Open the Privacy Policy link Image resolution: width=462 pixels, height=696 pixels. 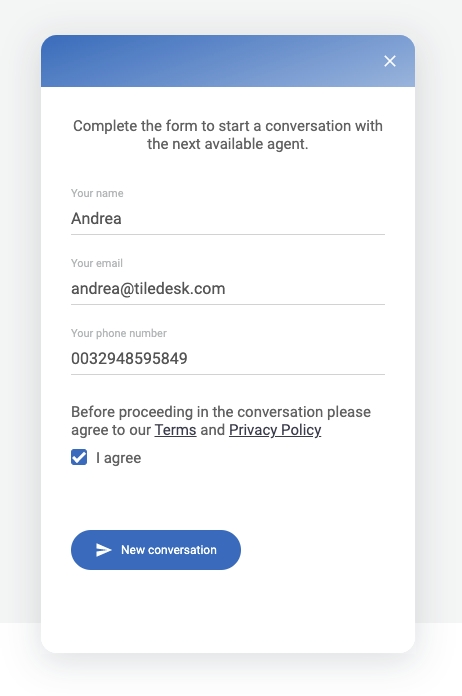coord(275,430)
